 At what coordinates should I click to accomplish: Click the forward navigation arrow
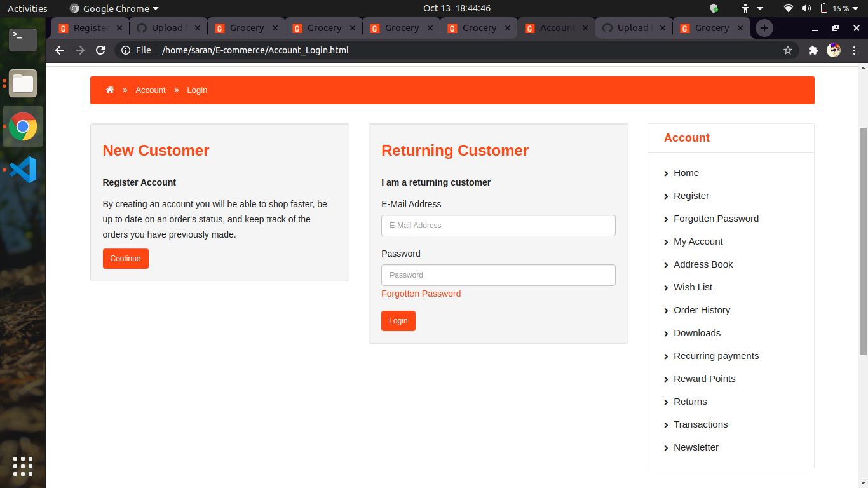(79, 50)
